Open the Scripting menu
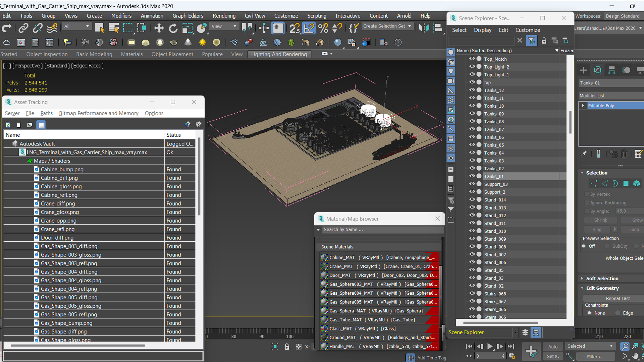Screen dimensions: 644x362 click(x=317, y=16)
